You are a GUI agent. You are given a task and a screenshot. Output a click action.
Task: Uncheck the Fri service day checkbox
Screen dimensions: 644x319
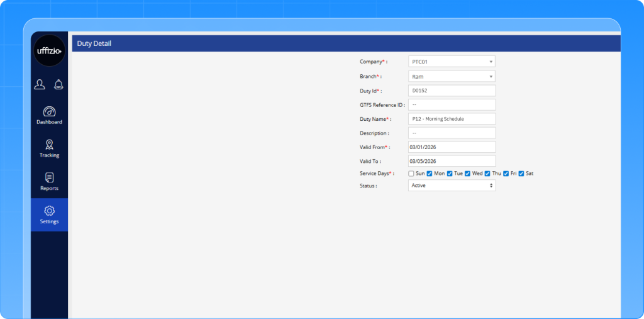click(x=506, y=174)
